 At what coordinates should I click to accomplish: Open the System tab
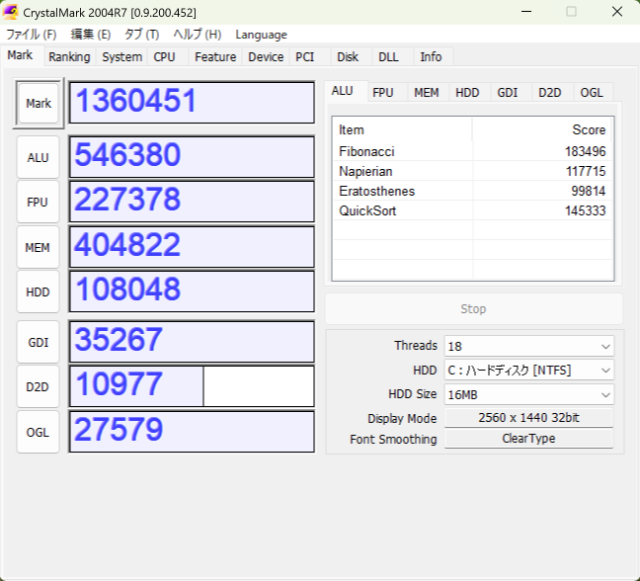[121, 57]
